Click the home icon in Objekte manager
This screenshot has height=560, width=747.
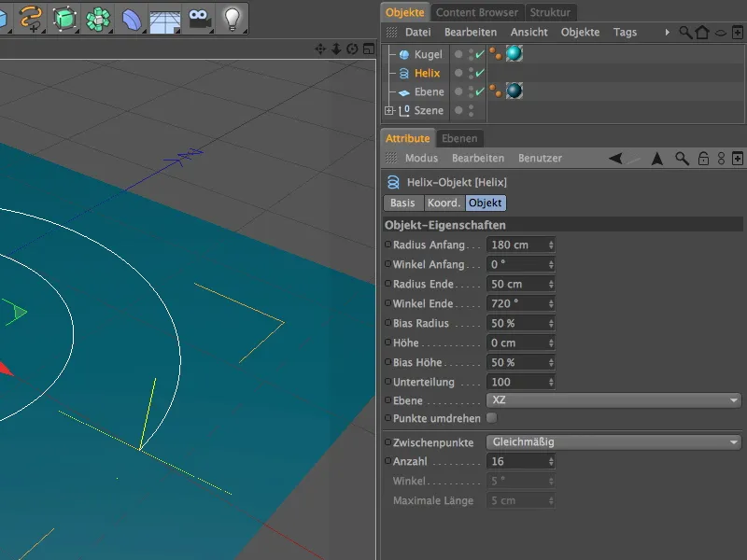coord(702,33)
